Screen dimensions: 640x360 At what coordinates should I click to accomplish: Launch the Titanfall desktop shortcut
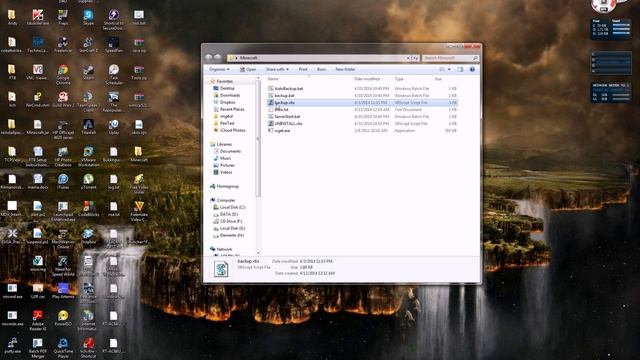(x=89, y=127)
